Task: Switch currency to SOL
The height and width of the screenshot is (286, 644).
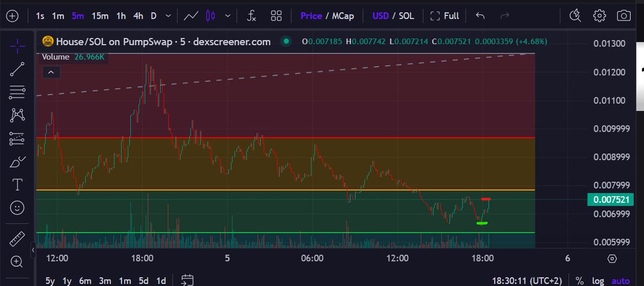Action: (x=406, y=16)
